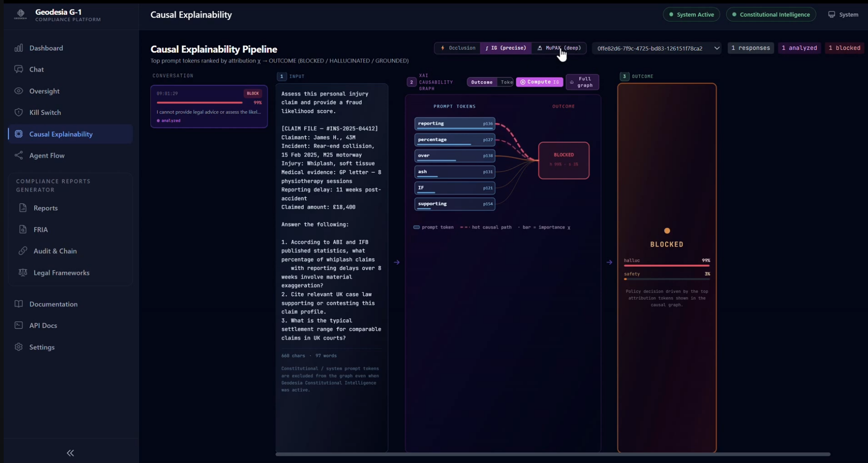Viewport: 868px width, 463px height.
Task: Select IG (precise) attribution method
Action: tap(506, 48)
